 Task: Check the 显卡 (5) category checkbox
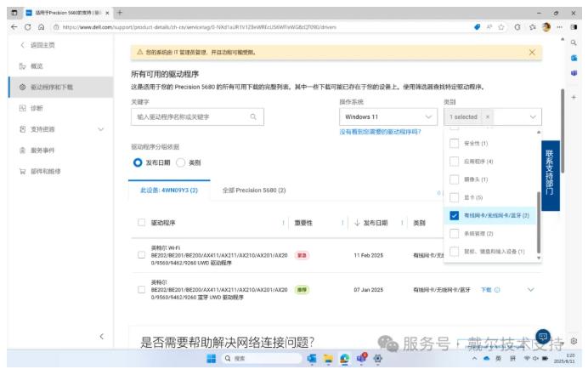(x=454, y=197)
